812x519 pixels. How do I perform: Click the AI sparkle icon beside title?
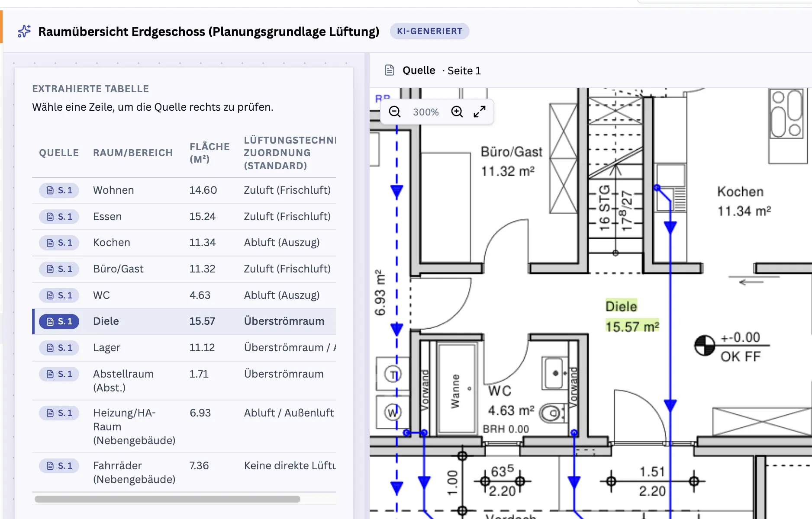point(24,32)
